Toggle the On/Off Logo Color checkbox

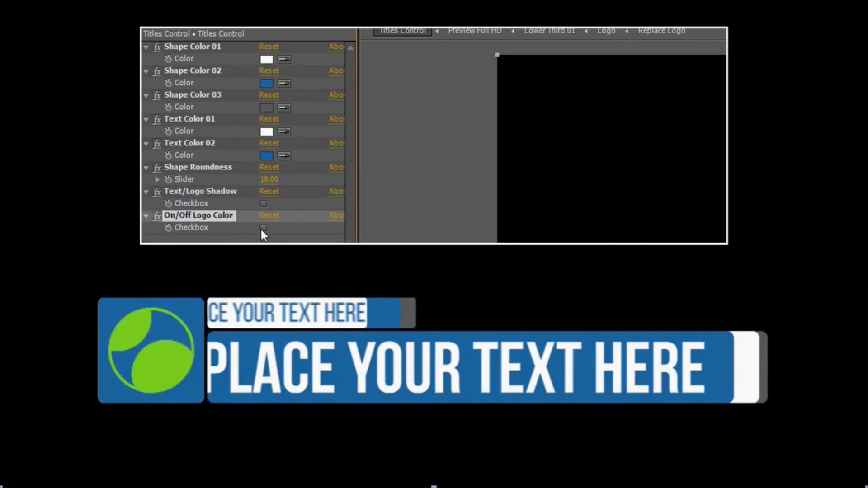point(263,227)
